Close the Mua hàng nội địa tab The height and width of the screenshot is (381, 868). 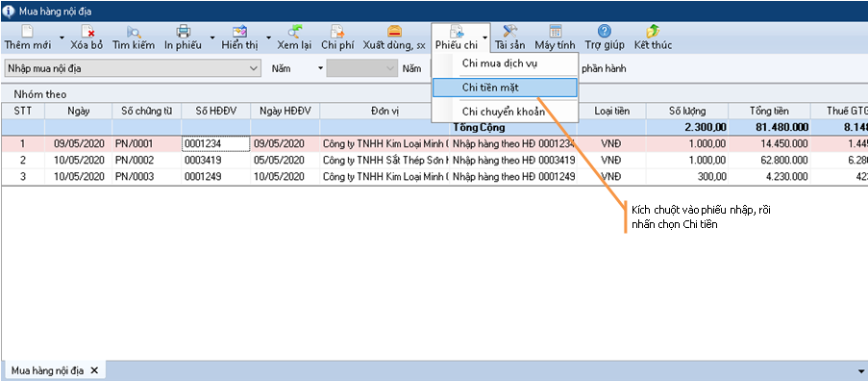tap(94, 370)
